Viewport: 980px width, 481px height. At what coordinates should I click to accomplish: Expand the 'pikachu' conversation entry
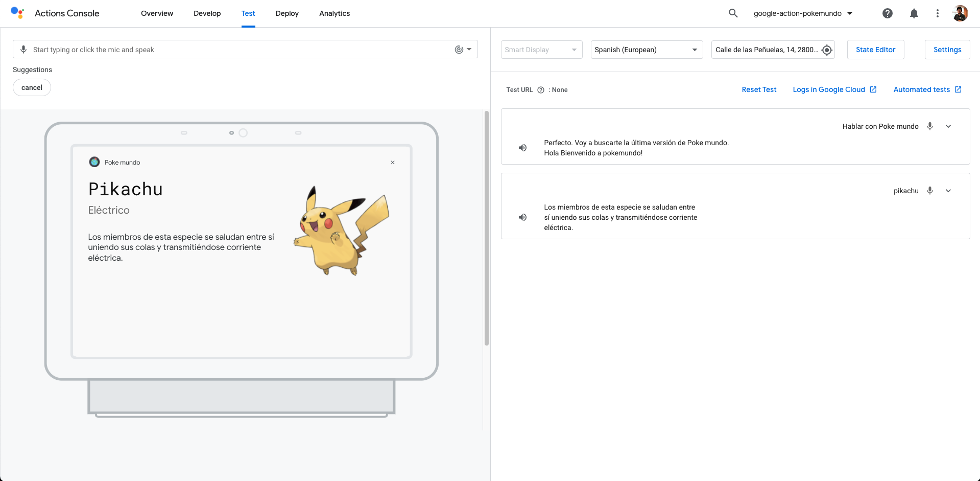tap(948, 191)
